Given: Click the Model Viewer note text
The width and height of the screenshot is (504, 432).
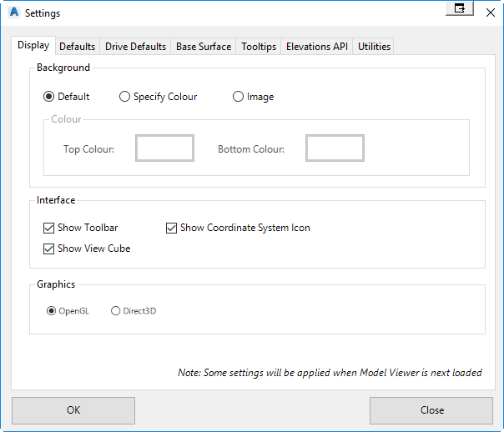Looking at the screenshot, I should 330,373.
